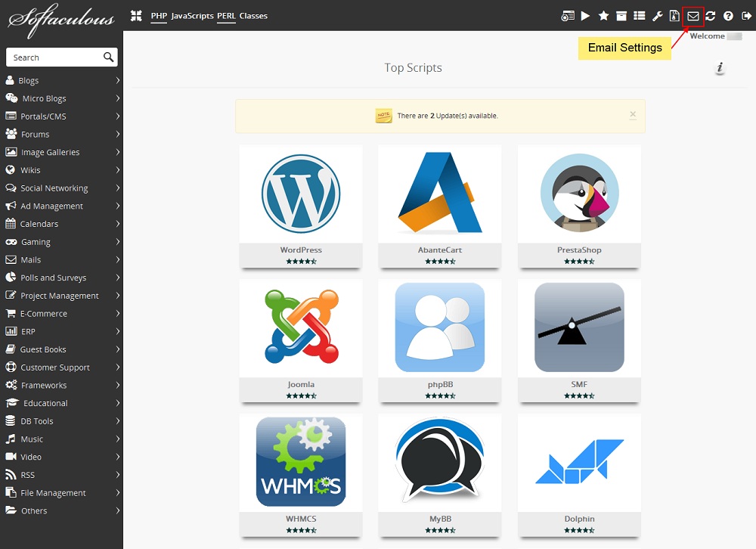Click the Others folder icon
Screen dimensions: 756x549
(11, 510)
